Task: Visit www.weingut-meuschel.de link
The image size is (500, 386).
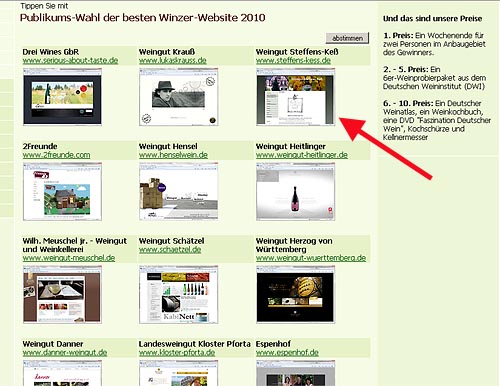Action: click(x=69, y=258)
